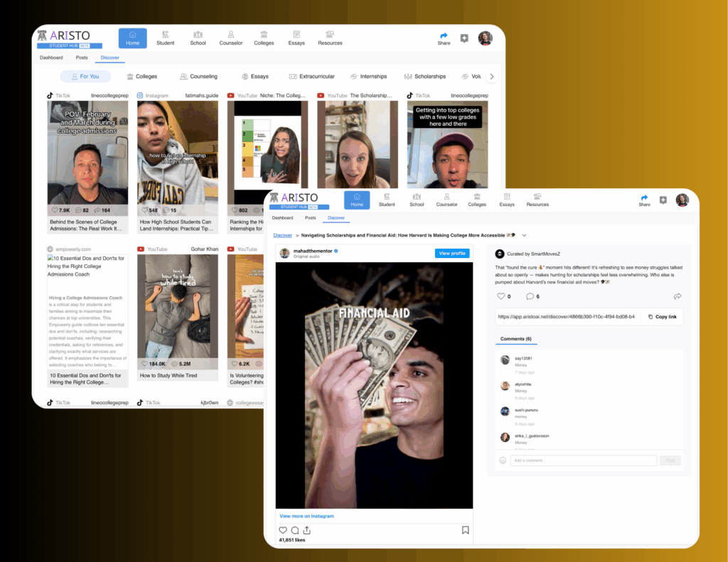Image resolution: width=728 pixels, height=562 pixels.
Task: Open Essays in the post detail window
Action: [506, 200]
